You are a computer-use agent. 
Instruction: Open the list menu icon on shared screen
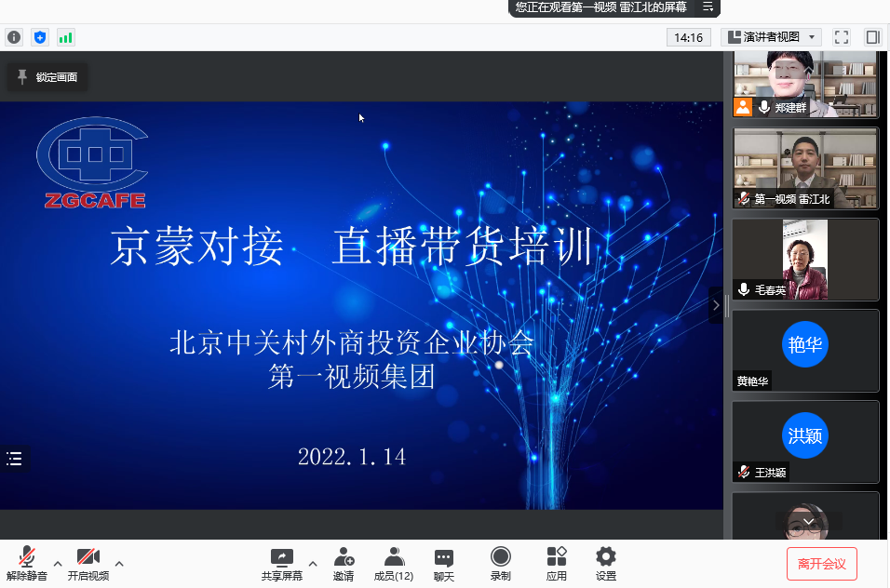pyautogui.click(x=14, y=458)
